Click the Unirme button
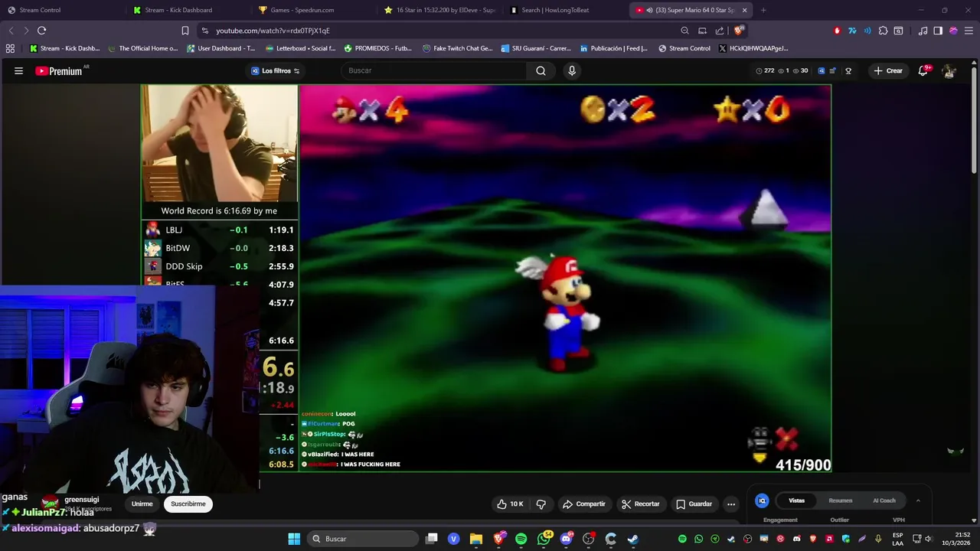Image resolution: width=980 pixels, height=551 pixels. pos(142,504)
